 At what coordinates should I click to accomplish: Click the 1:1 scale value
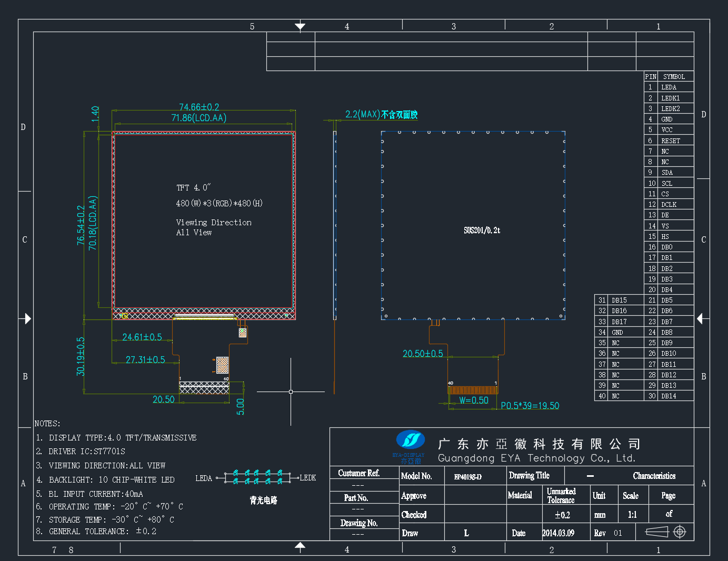click(632, 515)
